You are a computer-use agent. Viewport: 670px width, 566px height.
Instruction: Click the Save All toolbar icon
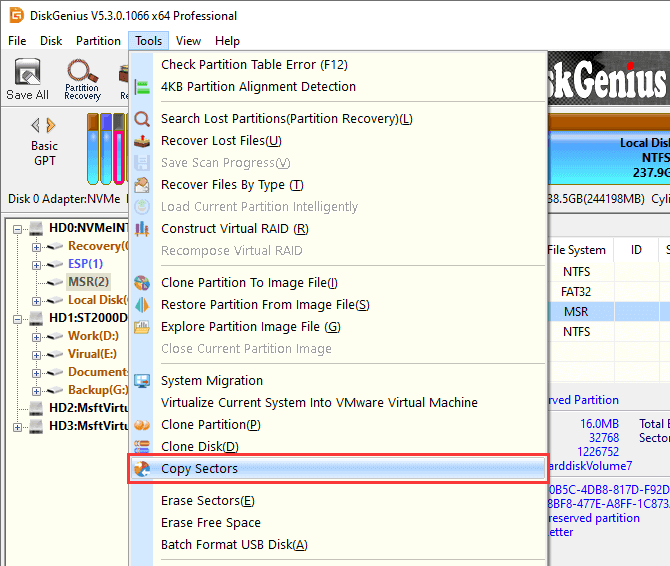click(27, 79)
